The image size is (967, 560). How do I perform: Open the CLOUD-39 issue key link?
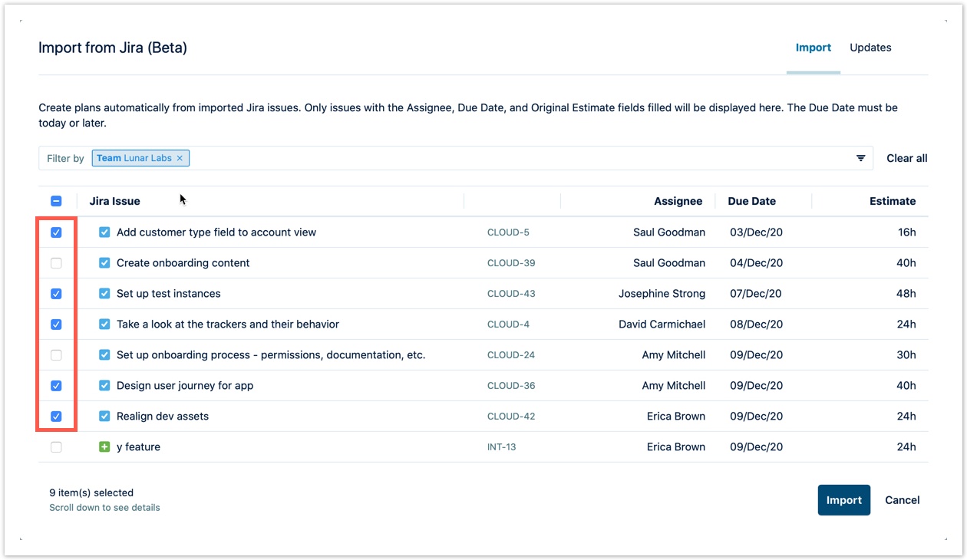point(511,263)
